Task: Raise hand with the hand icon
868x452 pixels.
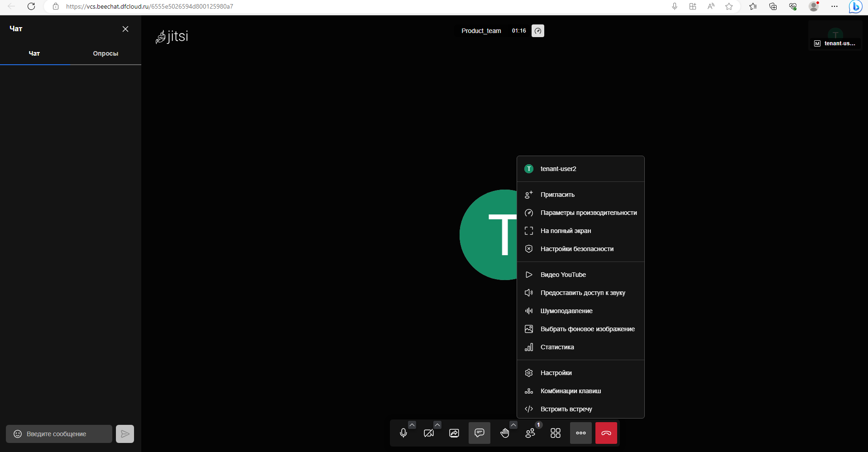Action: (x=505, y=433)
